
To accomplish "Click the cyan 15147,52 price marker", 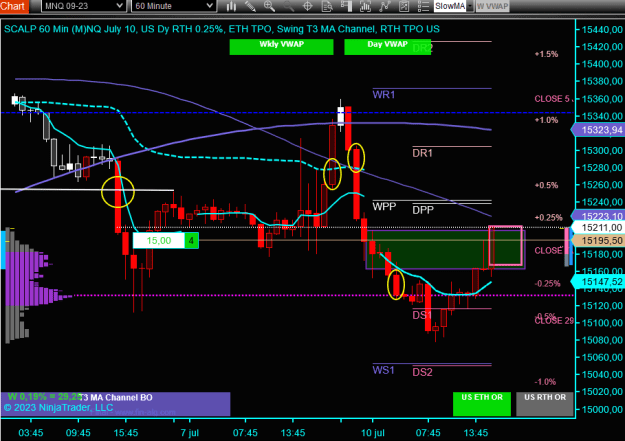I will coord(599,282).
